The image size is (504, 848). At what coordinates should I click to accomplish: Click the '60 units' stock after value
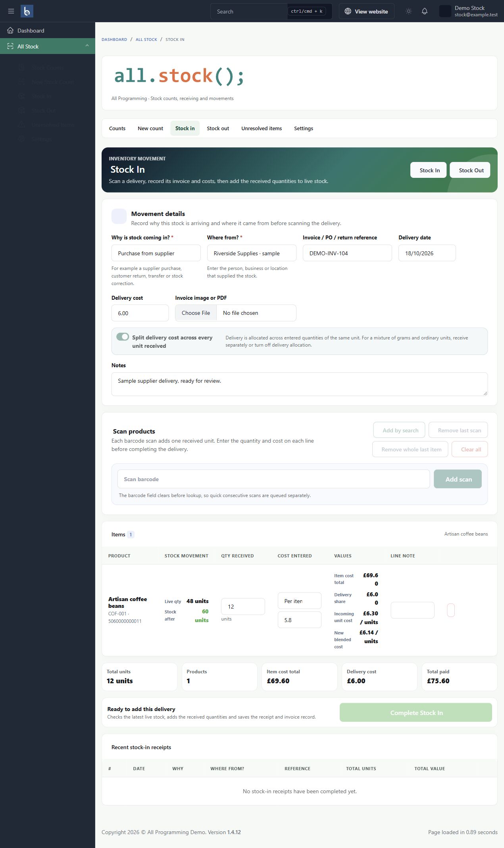(202, 616)
